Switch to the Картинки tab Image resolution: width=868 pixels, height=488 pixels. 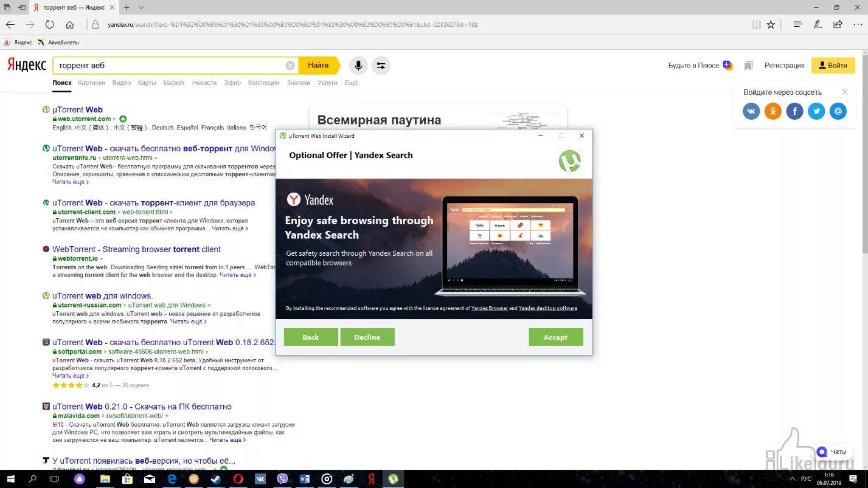pos(91,83)
